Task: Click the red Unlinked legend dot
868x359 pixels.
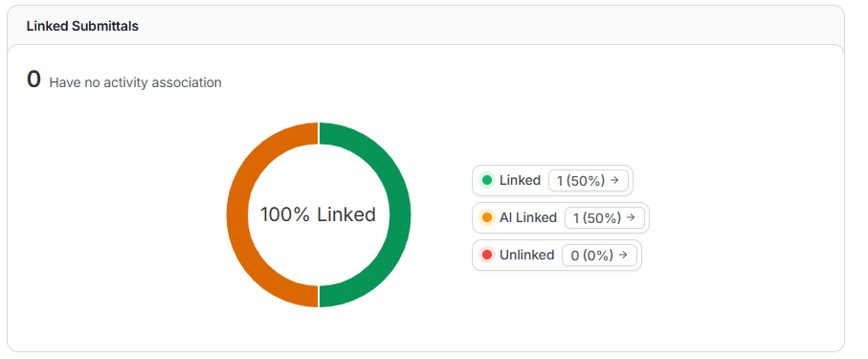Action: 487,255
